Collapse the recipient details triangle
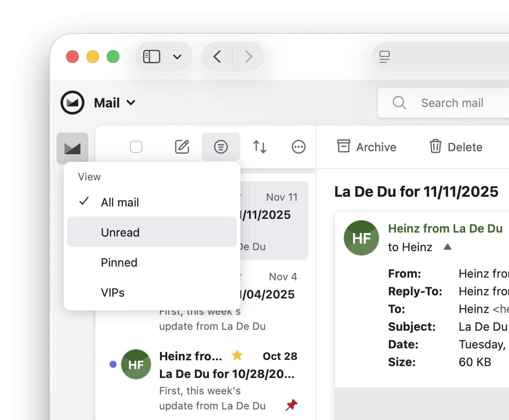Screen dimensions: 509x420 click(x=448, y=247)
